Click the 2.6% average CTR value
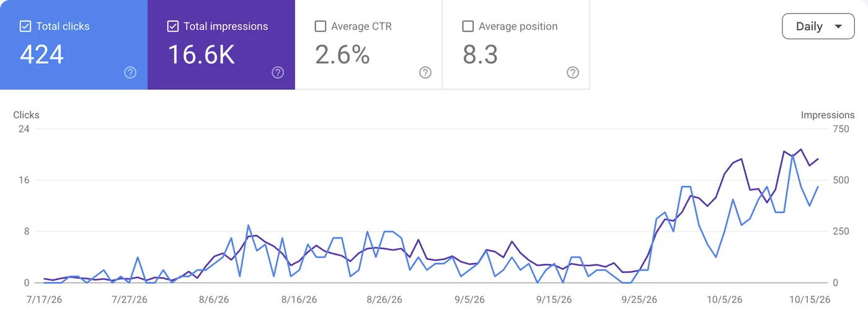This screenshot has height=316, width=868. click(x=343, y=55)
